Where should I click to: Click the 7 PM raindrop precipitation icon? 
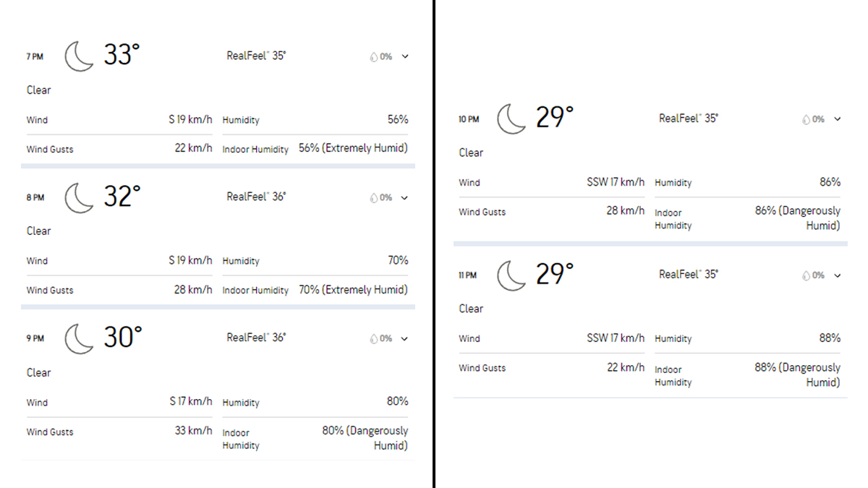click(374, 56)
